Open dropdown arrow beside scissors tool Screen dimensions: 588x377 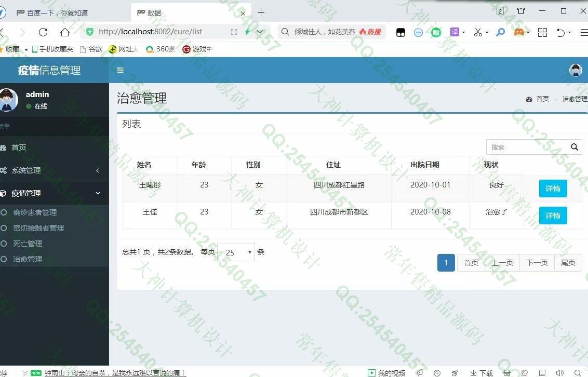(x=487, y=33)
